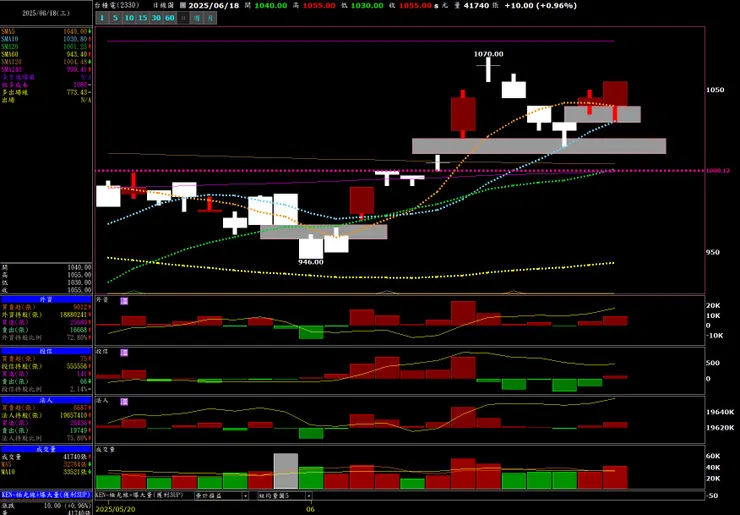The image size is (740, 515).
Task: Click the 成交量 41740張 row
Action: point(46,457)
